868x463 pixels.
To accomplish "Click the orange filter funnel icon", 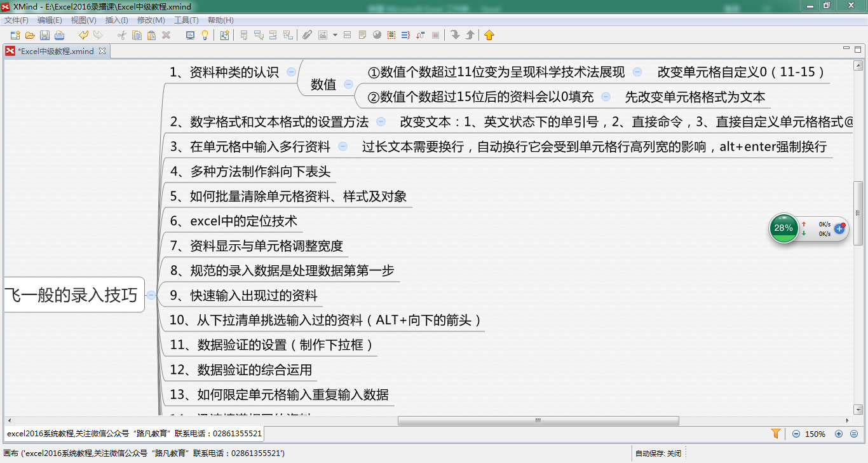I will point(775,434).
